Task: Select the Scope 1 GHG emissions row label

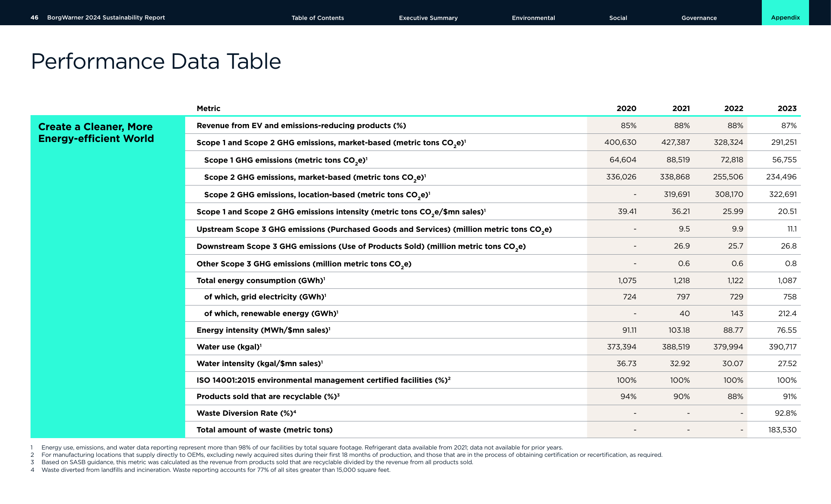Action: [286, 160]
